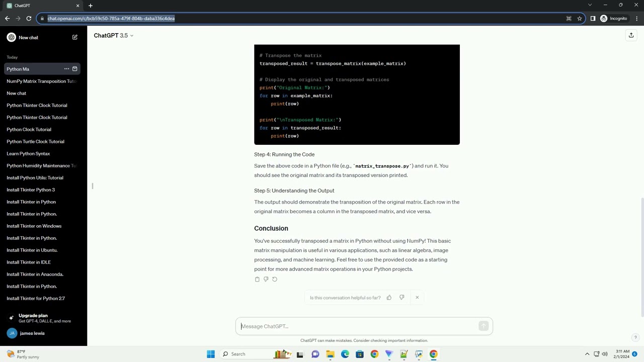
Task: Open the help question mark button
Action: pos(635,337)
